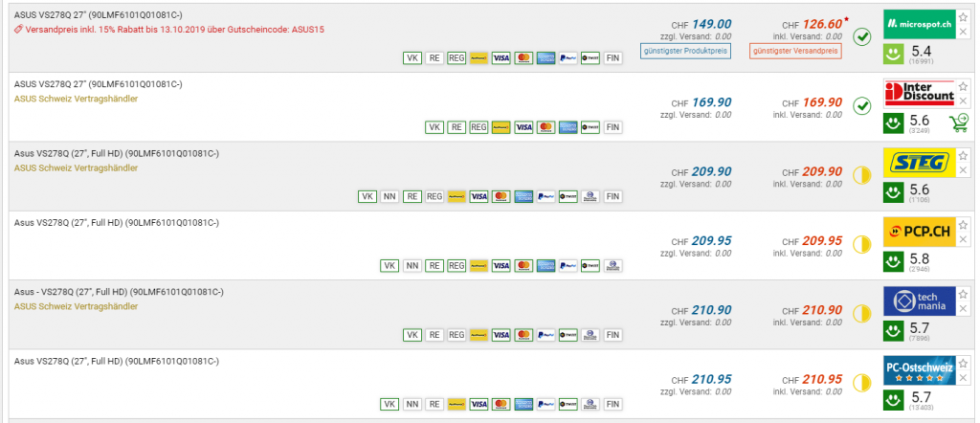Image resolution: width=980 pixels, height=423 pixels.
Task: Favorite the Inter Discount shop with star
Action: (964, 84)
